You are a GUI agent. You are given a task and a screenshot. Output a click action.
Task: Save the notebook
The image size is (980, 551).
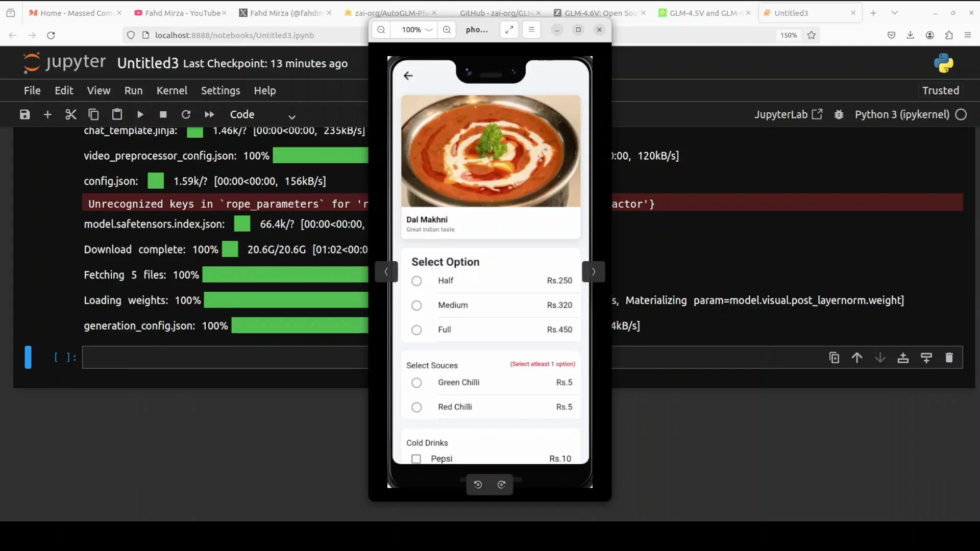pos(24,114)
